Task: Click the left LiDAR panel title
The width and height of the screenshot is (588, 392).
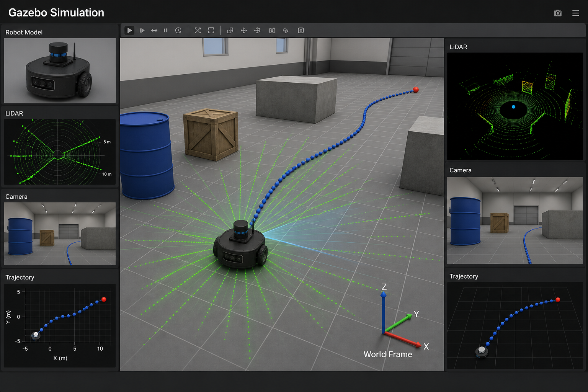Action: (14, 113)
